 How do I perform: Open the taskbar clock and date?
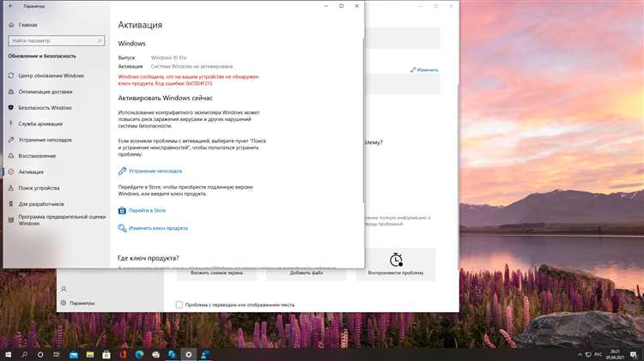click(615, 354)
